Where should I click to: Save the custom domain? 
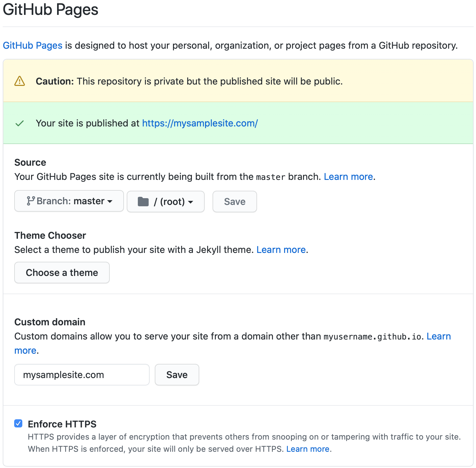pyautogui.click(x=177, y=375)
